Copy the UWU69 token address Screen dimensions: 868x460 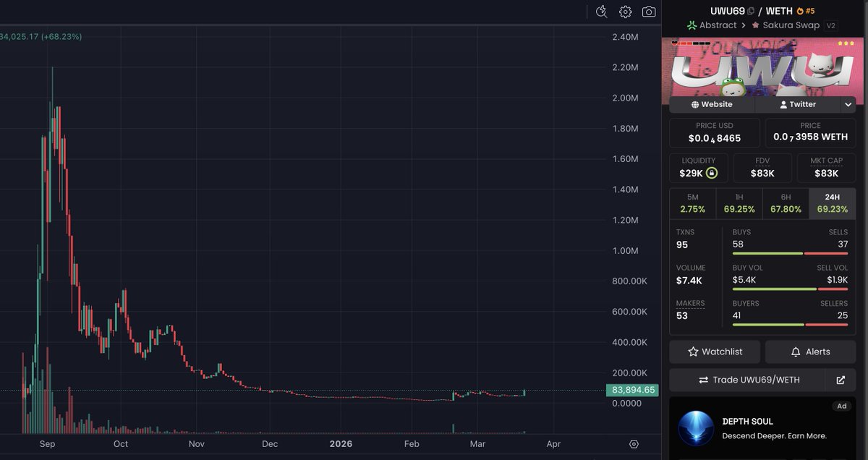point(751,11)
